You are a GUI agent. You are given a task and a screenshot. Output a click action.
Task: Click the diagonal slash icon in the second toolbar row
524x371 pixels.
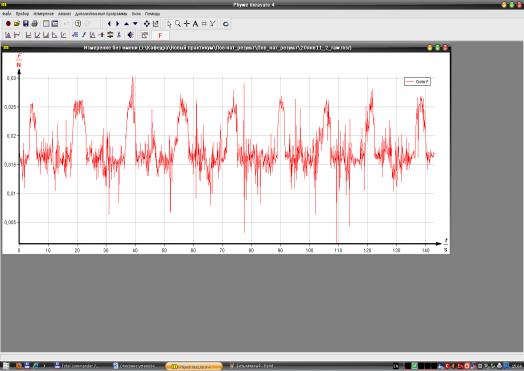pos(84,35)
